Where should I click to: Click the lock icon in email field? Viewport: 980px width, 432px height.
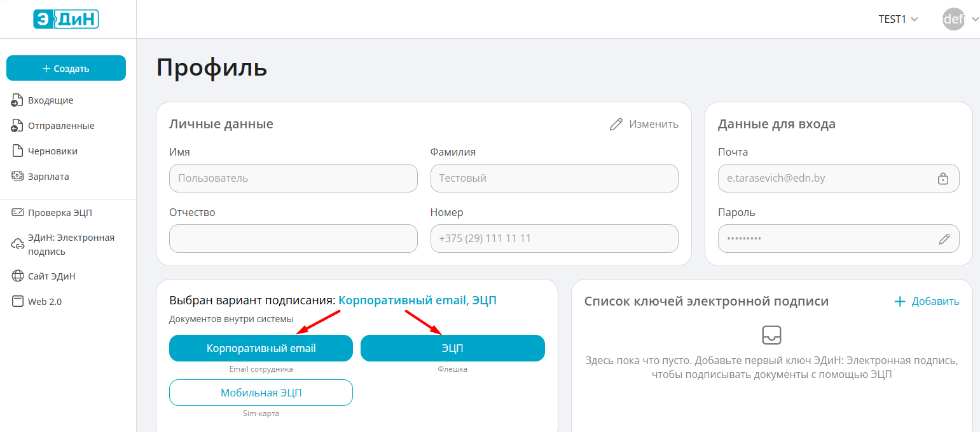943,179
